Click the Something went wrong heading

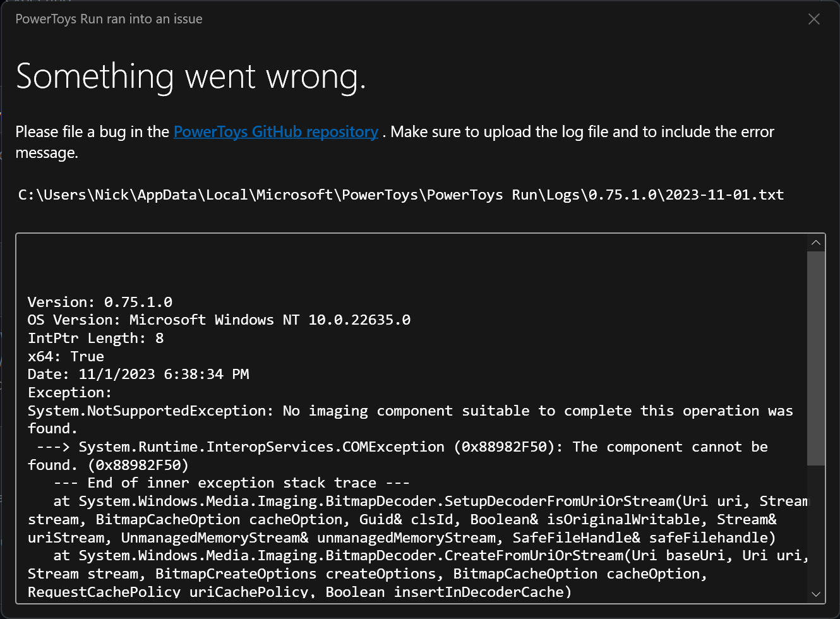189,76
